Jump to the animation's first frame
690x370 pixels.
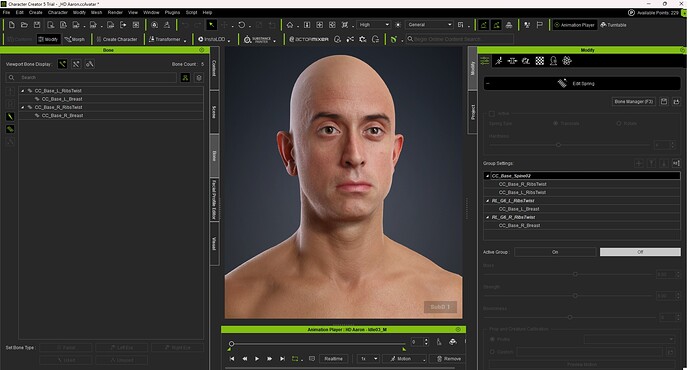232,359
